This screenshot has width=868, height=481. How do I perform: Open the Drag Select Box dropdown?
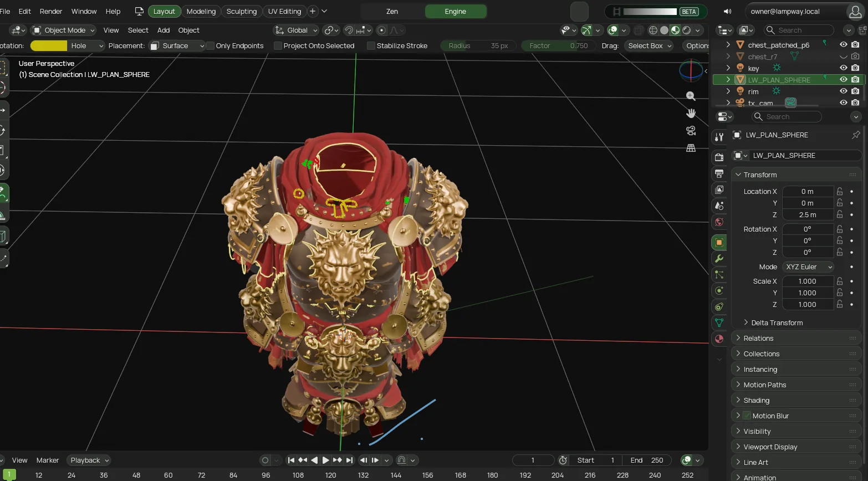649,46
